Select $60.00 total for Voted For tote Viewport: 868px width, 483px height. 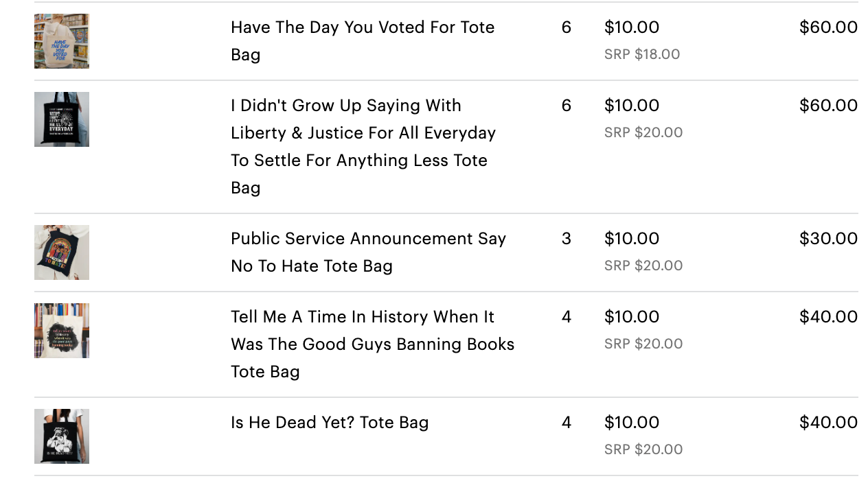(829, 27)
